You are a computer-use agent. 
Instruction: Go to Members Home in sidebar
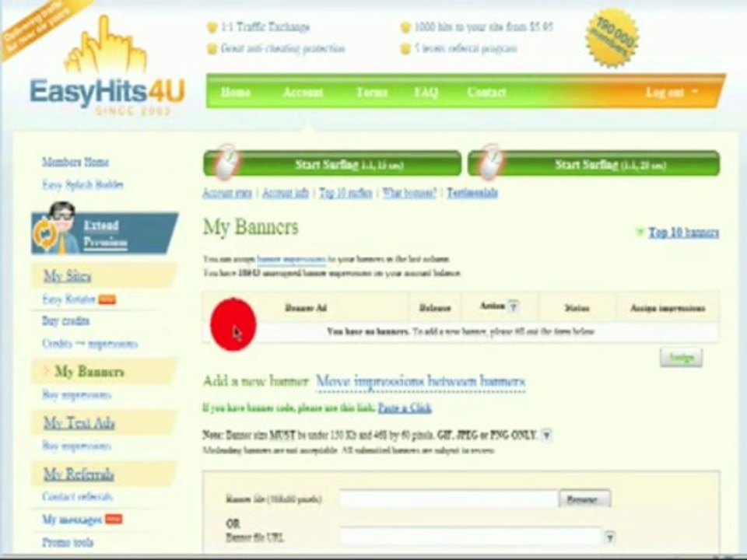pyautogui.click(x=75, y=162)
